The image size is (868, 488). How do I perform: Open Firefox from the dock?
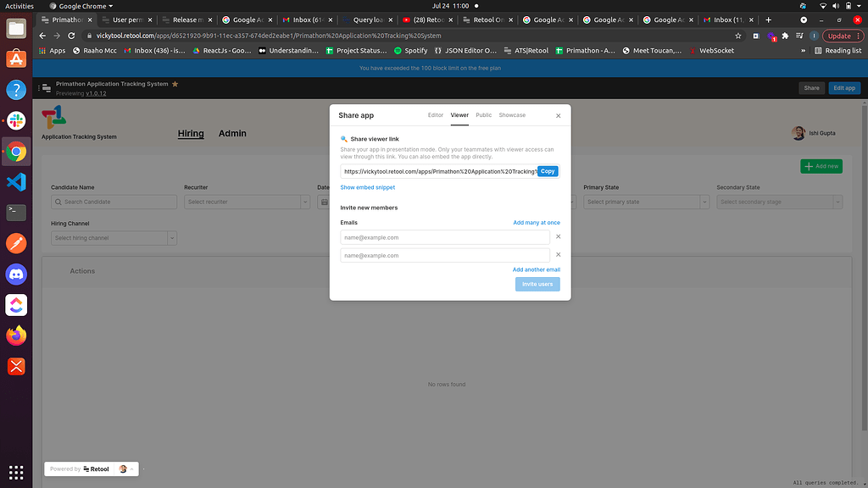16,335
